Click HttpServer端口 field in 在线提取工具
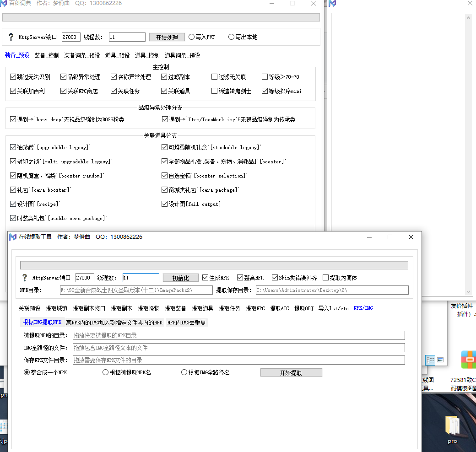 (85, 278)
